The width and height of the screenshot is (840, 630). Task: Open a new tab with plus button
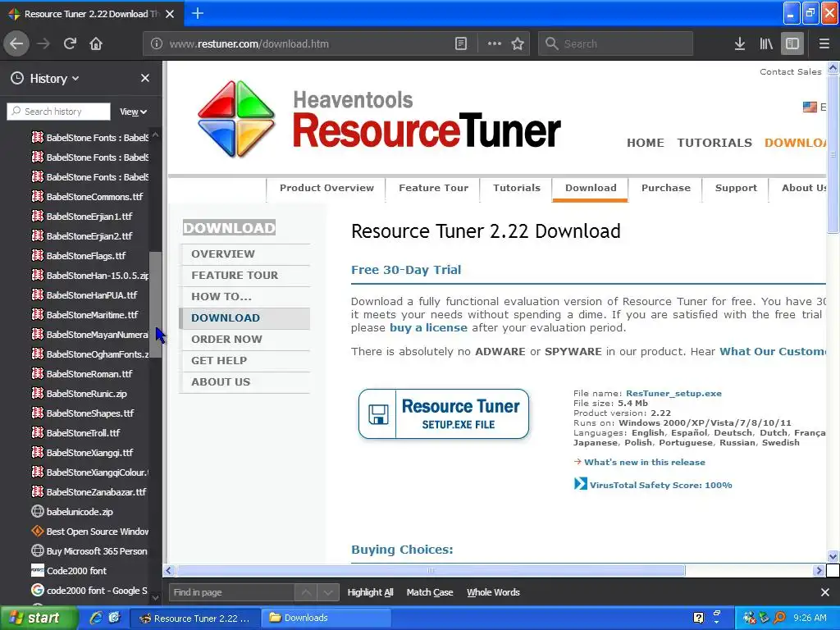(198, 13)
